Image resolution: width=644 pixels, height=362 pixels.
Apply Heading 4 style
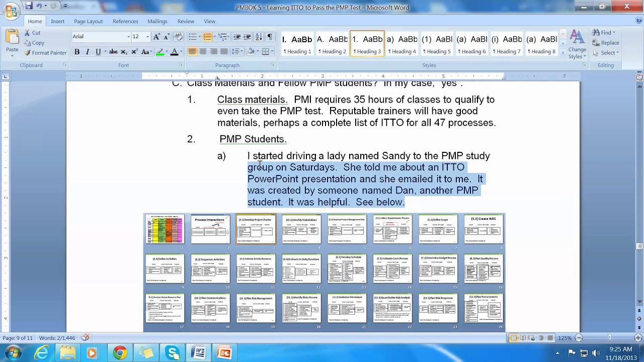click(401, 44)
